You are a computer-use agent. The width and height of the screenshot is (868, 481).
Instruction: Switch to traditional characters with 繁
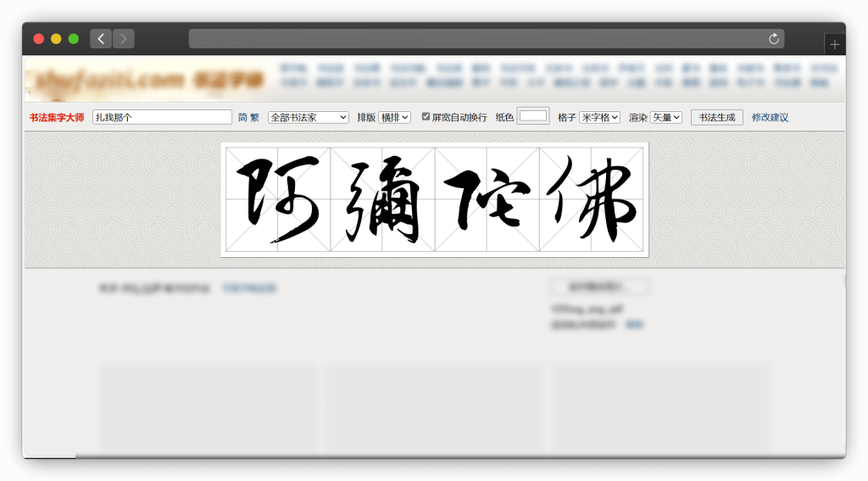coord(254,117)
